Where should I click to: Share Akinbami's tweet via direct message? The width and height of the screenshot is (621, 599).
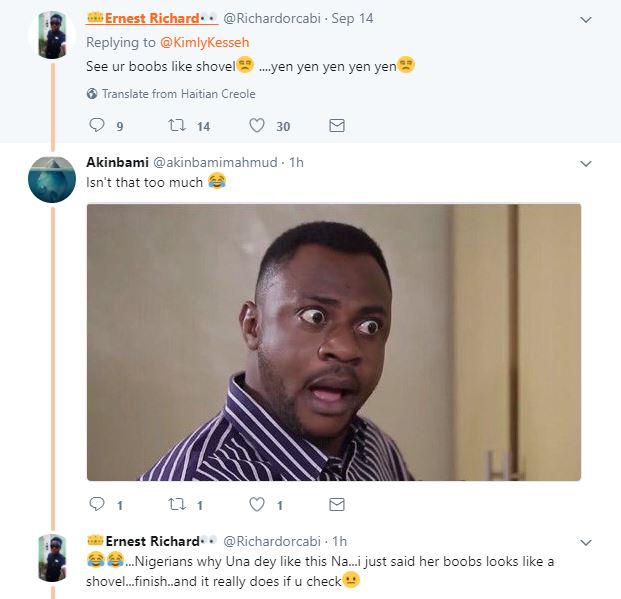tap(337, 505)
